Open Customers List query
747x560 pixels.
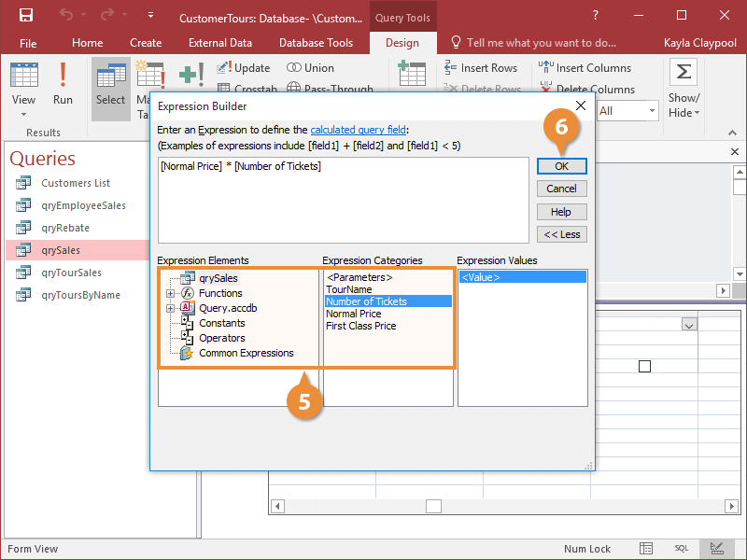pyautogui.click(x=76, y=183)
